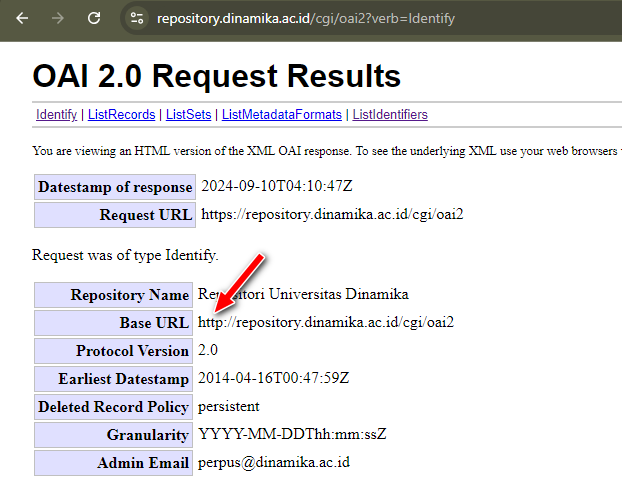Open the ListRecords link
Image resolution: width=622 pixels, height=492 pixels.
pyautogui.click(x=121, y=114)
